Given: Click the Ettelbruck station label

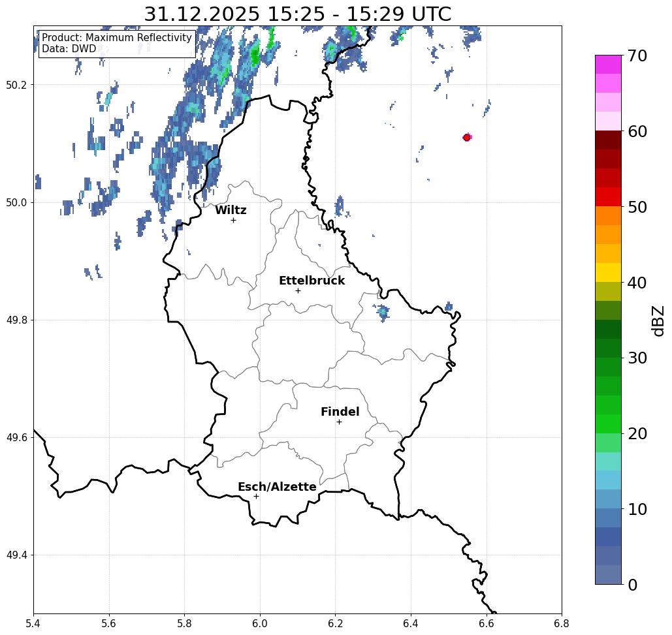Looking at the screenshot, I should (x=312, y=281).
